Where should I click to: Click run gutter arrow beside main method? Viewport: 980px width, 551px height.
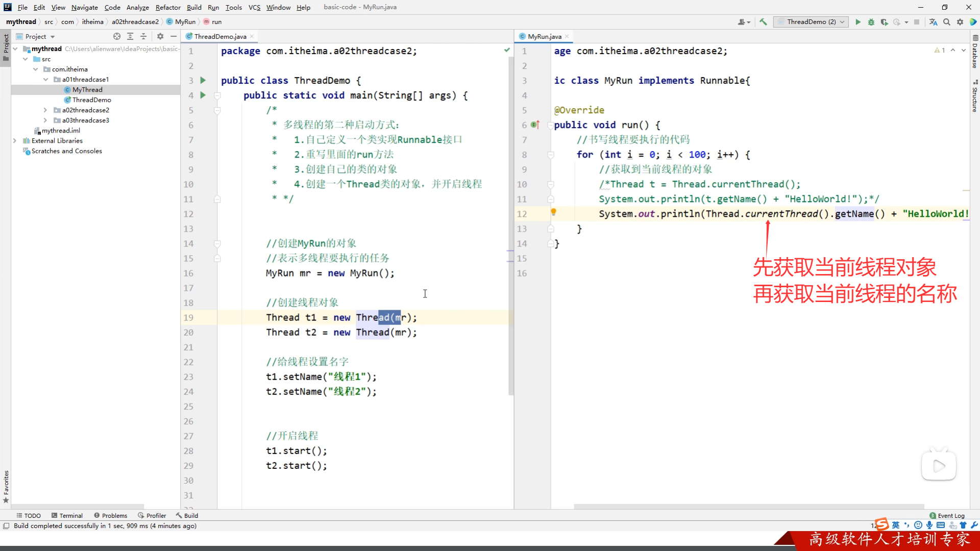click(x=203, y=95)
